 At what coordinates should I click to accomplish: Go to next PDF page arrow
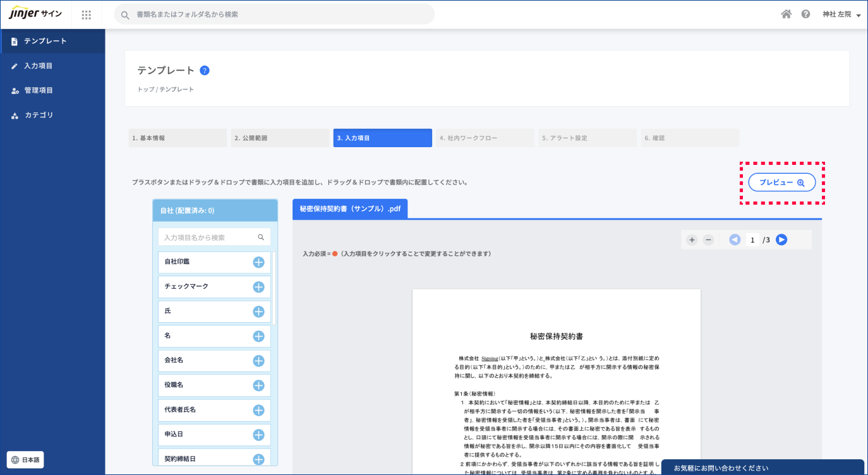pos(781,239)
